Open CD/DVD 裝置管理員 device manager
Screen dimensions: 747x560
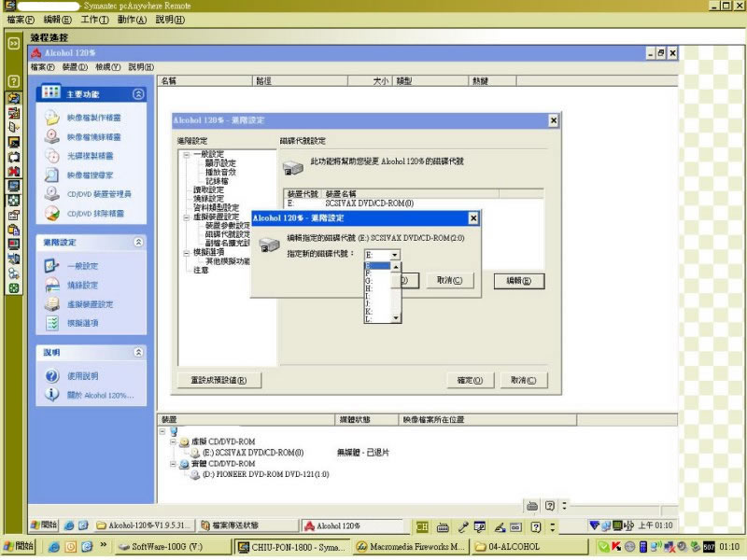coord(99,194)
